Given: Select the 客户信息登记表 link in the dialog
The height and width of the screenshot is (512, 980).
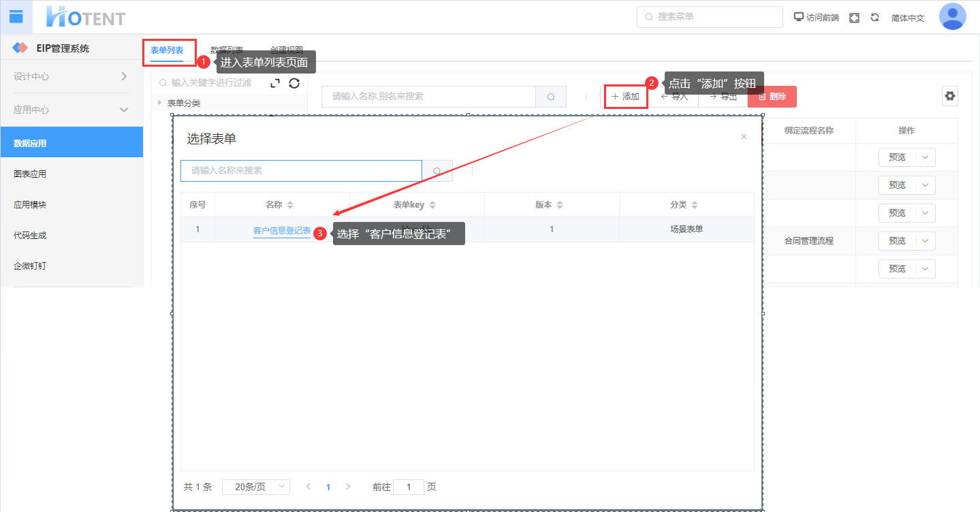Looking at the screenshot, I should point(282,231).
